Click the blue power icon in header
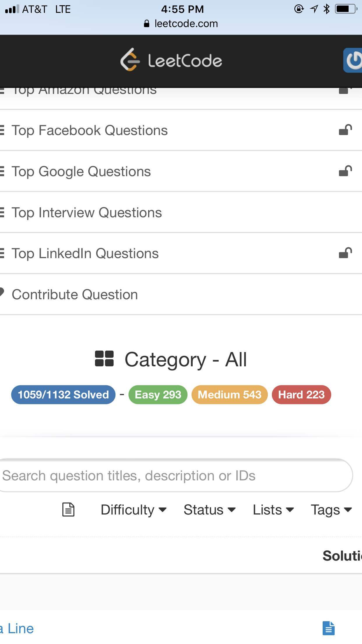Screen dimensions: 362x644 pos(353,60)
